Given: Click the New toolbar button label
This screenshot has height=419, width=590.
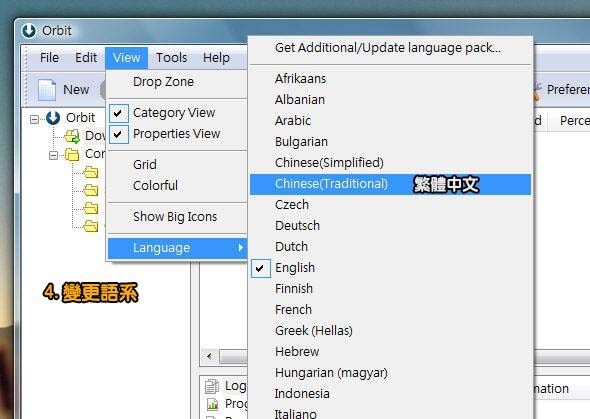Looking at the screenshot, I should (76, 90).
